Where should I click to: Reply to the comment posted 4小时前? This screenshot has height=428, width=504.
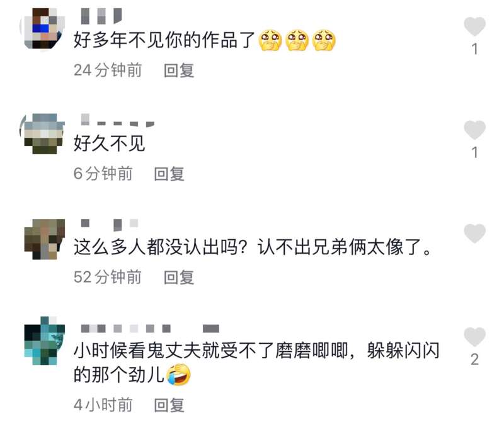point(169,405)
